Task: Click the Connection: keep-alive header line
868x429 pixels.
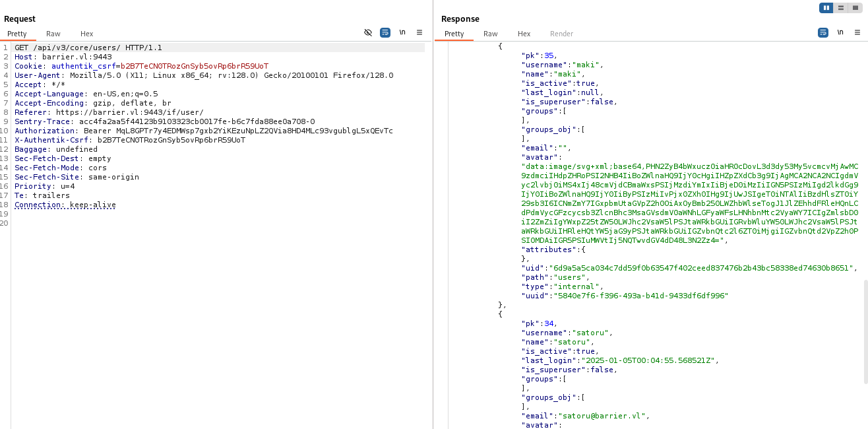Action: 65,205
